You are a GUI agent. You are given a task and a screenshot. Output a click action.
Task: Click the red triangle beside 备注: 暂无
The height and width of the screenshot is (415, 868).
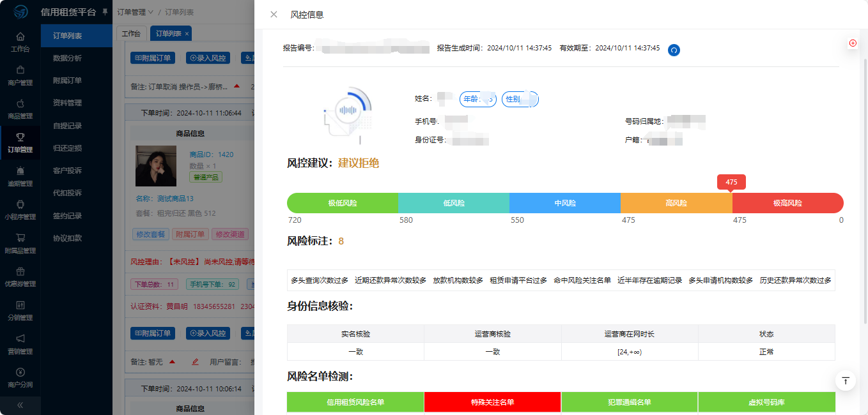tap(172, 362)
